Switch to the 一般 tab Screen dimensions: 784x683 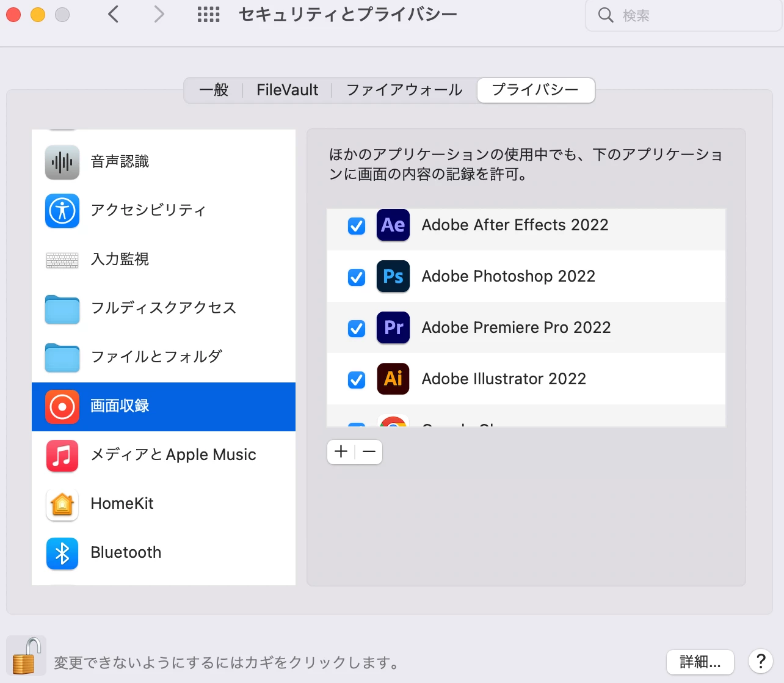pyautogui.click(x=214, y=90)
